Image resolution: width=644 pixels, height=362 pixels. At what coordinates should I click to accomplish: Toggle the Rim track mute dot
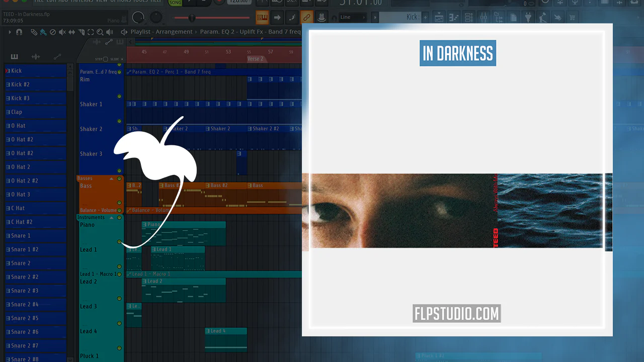click(119, 96)
